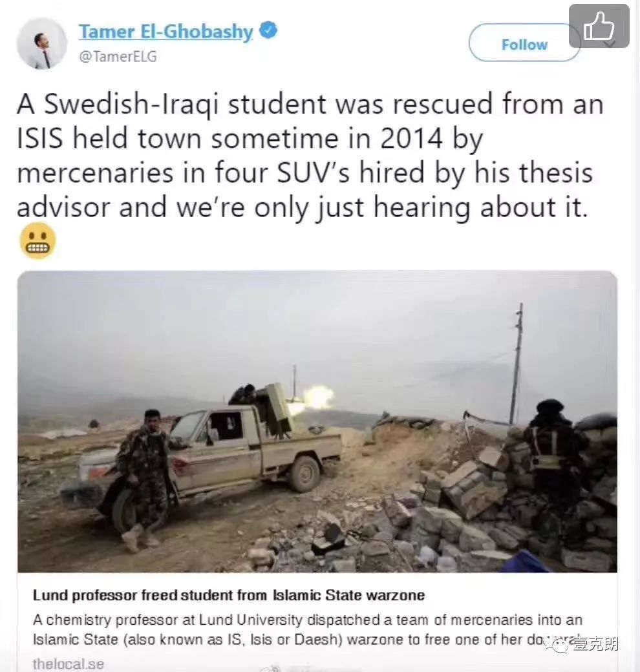
Task: Tap the thumbs-up like overlay icon
Action: (599, 26)
